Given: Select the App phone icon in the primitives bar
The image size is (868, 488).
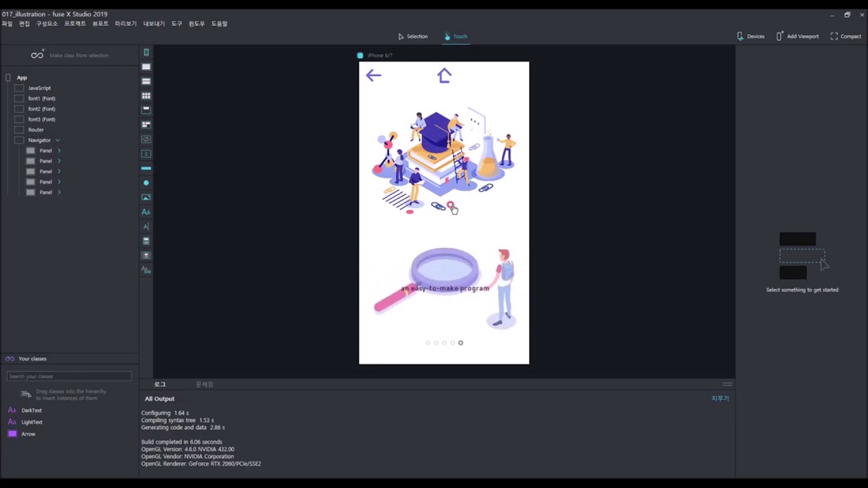Looking at the screenshot, I should click(146, 52).
